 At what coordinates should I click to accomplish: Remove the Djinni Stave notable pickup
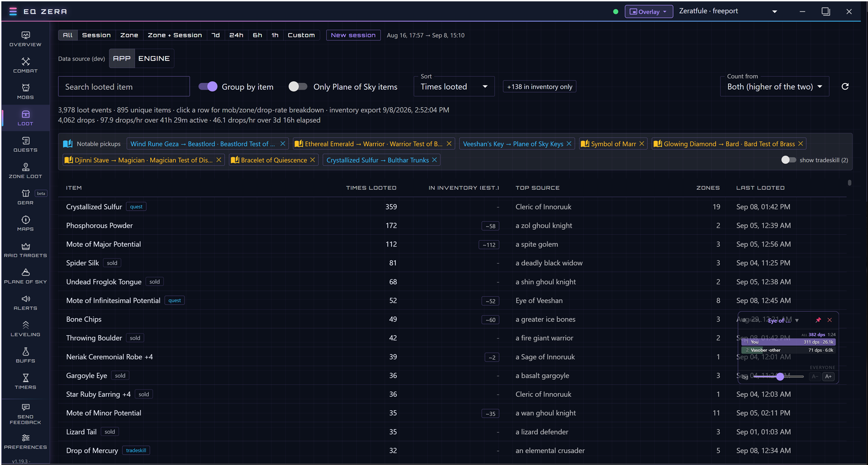pyautogui.click(x=219, y=160)
